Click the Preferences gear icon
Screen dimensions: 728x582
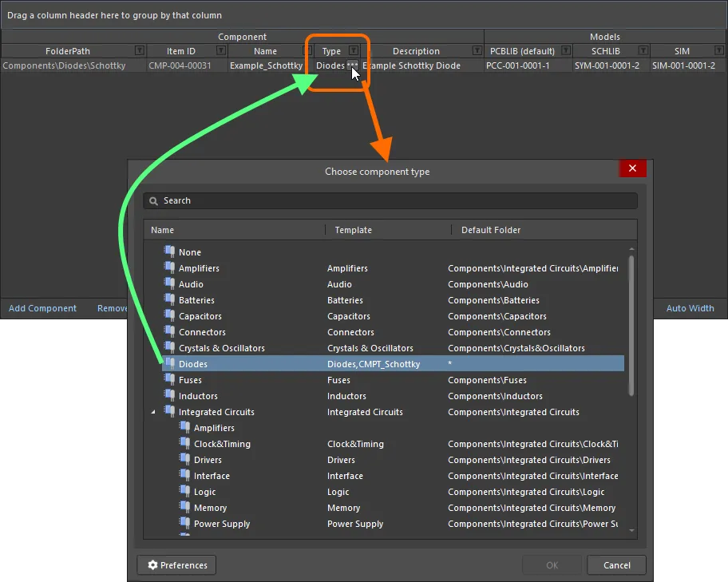tap(151, 565)
